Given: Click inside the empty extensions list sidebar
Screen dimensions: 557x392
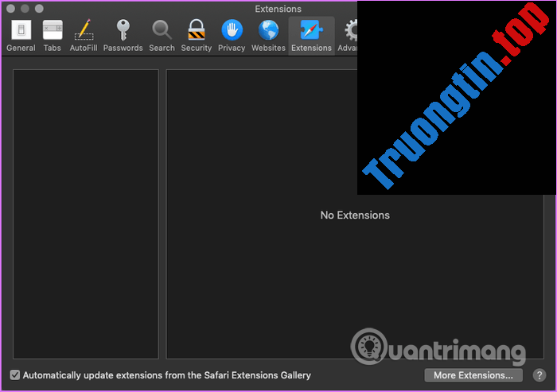Looking at the screenshot, I should (x=85, y=213).
